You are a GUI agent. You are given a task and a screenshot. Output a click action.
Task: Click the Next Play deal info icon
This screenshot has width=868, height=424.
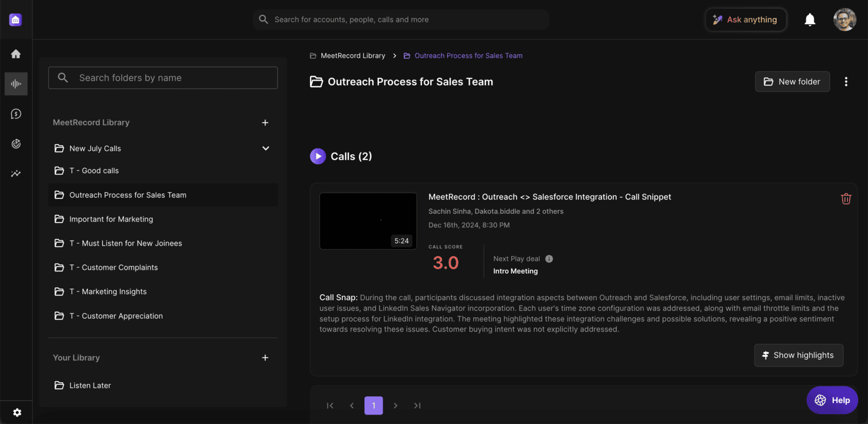[549, 259]
